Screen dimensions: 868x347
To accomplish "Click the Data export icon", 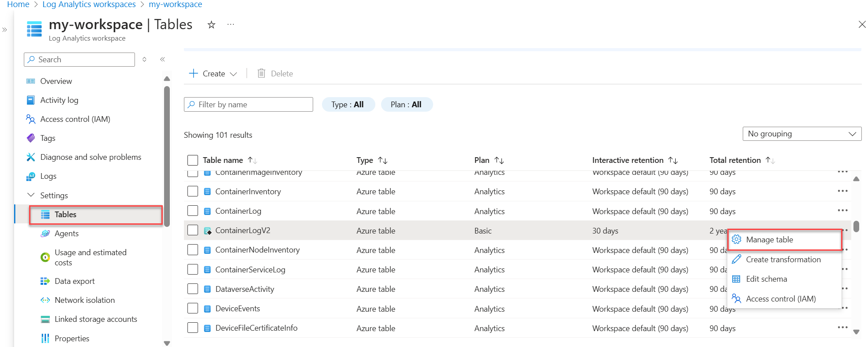I will click(45, 281).
